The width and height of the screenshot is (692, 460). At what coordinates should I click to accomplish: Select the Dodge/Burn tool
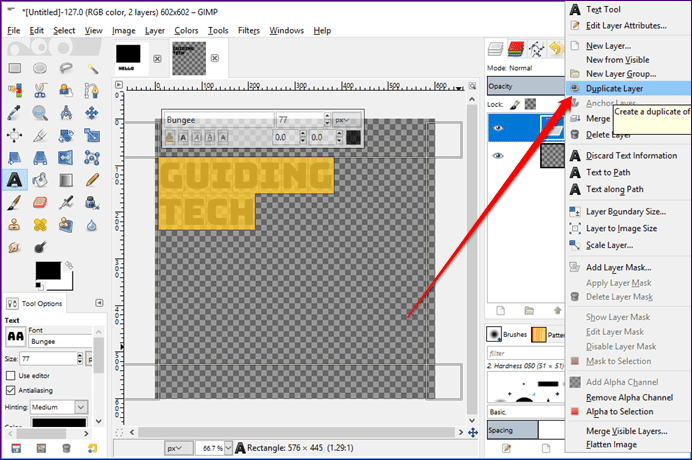pyautogui.click(x=40, y=247)
